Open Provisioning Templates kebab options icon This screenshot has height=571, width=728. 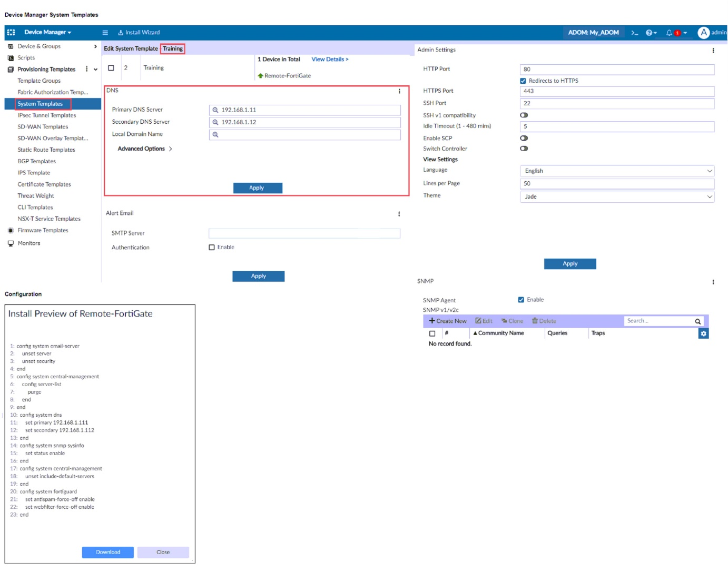coord(87,69)
